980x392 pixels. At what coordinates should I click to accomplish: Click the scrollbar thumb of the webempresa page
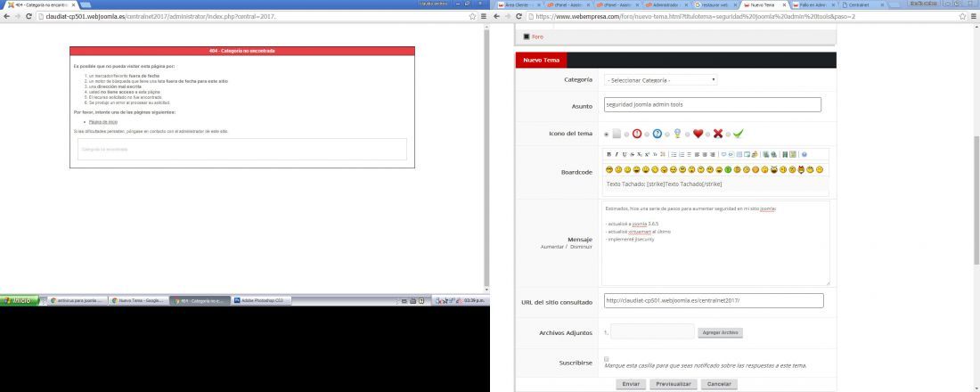click(x=976, y=200)
